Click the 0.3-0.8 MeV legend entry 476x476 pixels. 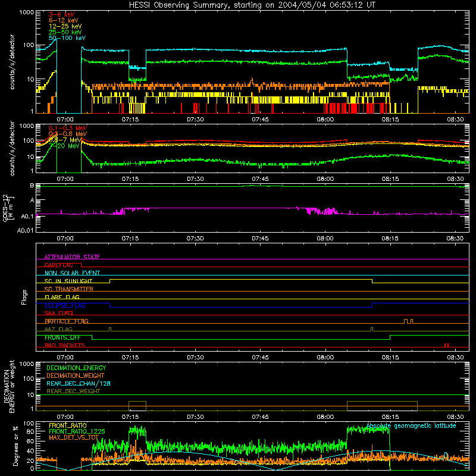pos(68,134)
